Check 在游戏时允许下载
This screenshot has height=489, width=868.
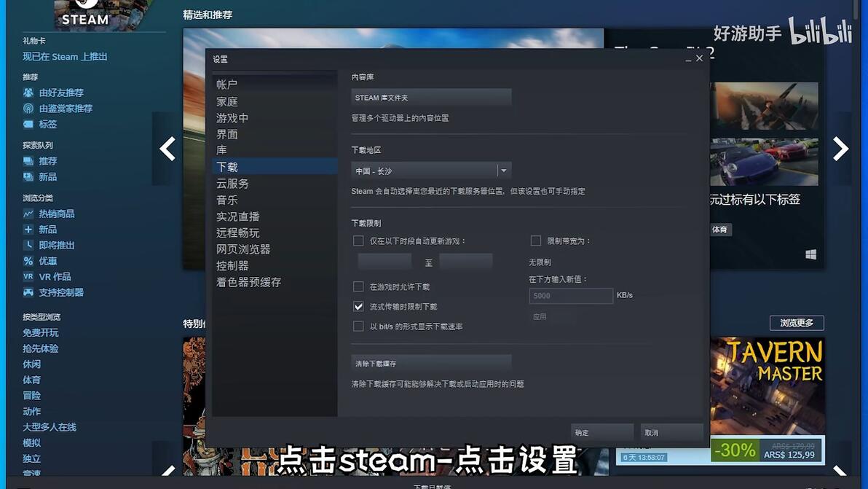[358, 286]
